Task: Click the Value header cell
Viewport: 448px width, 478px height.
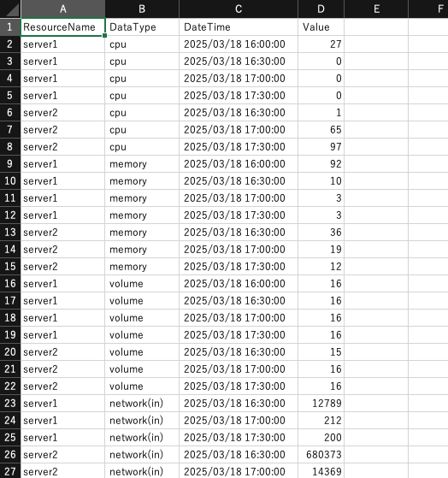Action: point(321,27)
